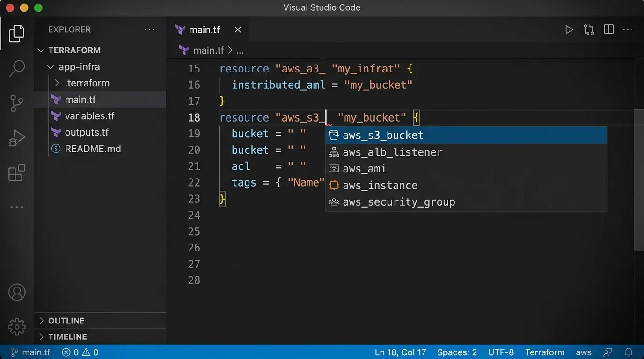Viewport: 644px width, 359px height.
Task: Open Problems via errors and warnings counter
Action: (x=80, y=352)
